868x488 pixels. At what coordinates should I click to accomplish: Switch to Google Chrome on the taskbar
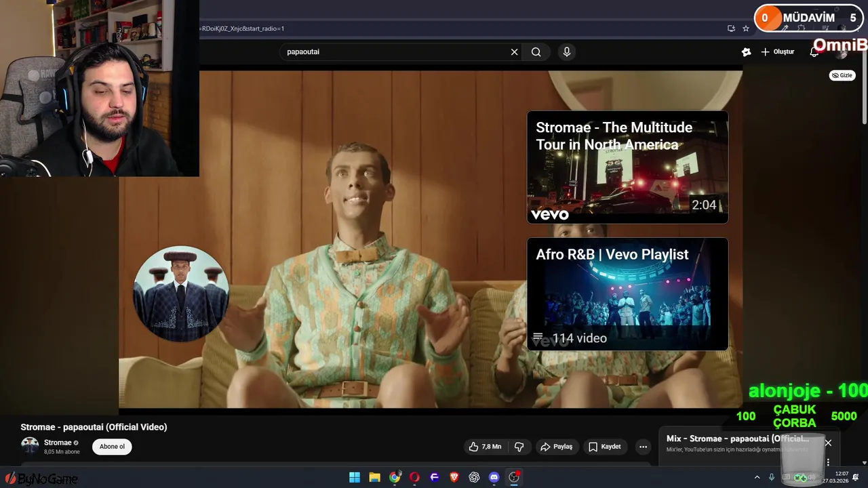pos(395,477)
